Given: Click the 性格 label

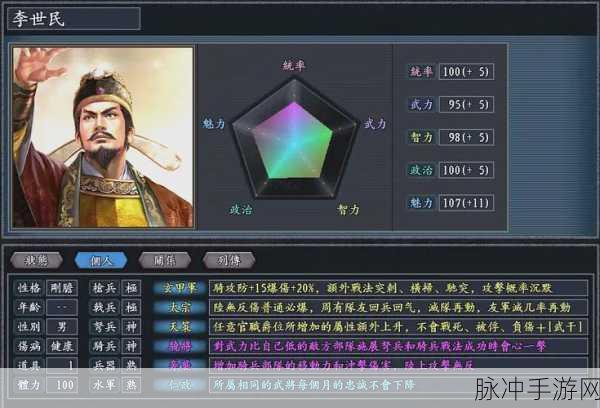Looking at the screenshot, I should pos(29,288).
